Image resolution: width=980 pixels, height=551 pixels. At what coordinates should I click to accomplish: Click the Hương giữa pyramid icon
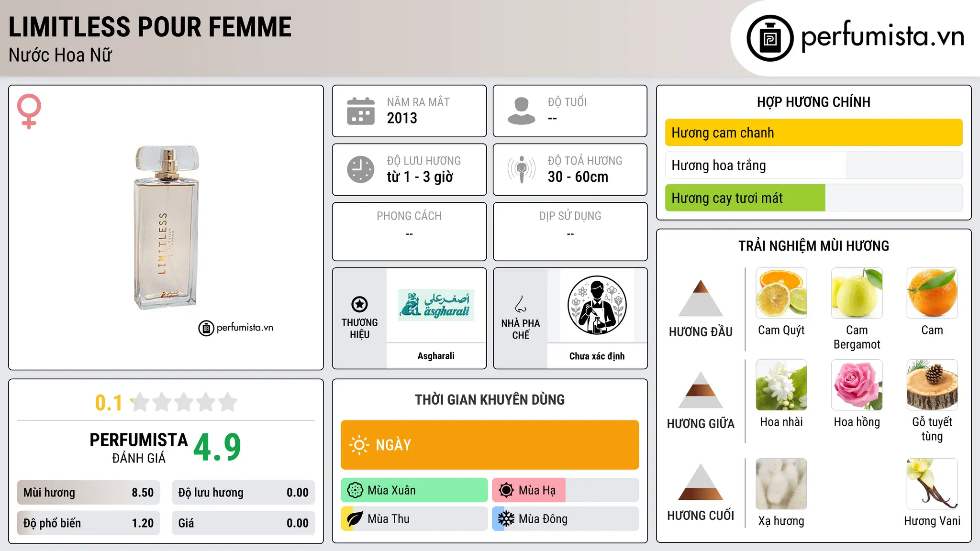[x=701, y=390]
